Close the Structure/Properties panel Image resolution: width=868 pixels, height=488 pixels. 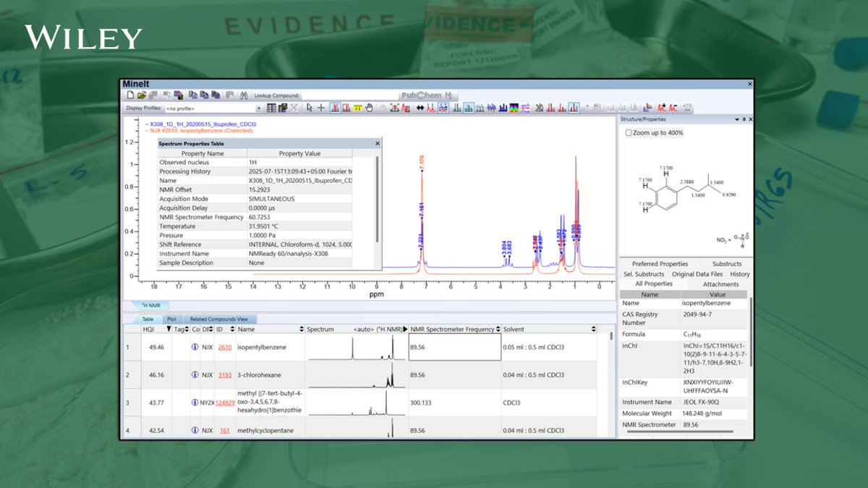[750, 119]
